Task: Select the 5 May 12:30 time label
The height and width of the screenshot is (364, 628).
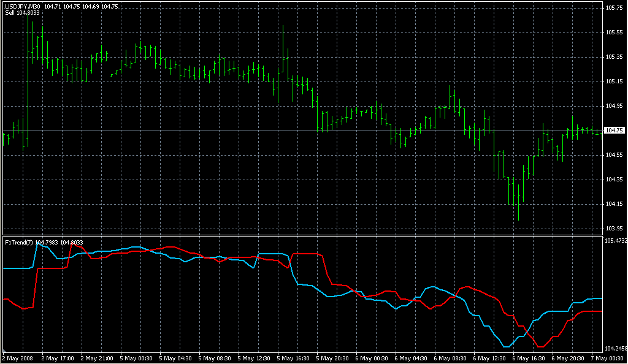Action: point(255,358)
